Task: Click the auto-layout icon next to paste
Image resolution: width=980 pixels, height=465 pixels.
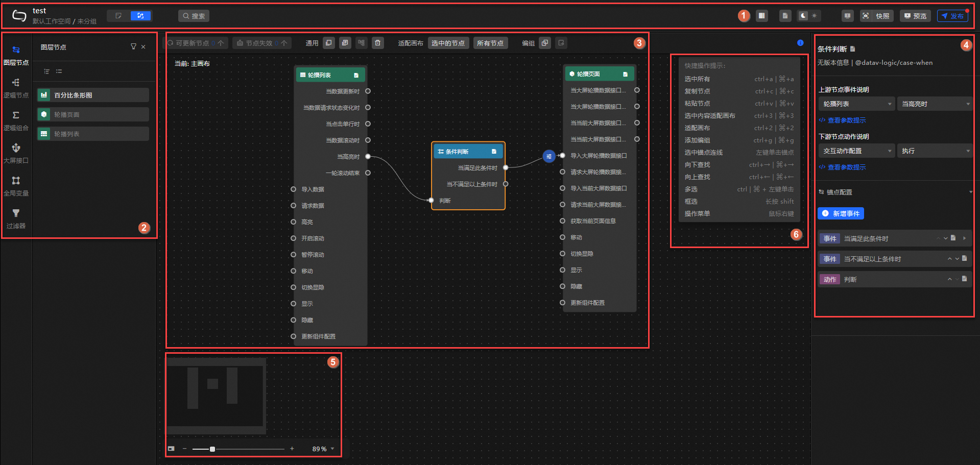Action: (362, 43)
